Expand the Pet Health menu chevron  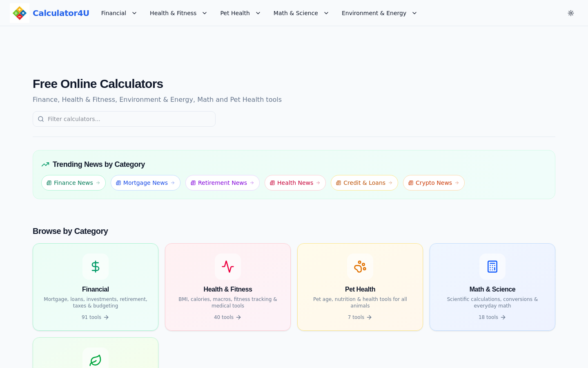(258, 13)
